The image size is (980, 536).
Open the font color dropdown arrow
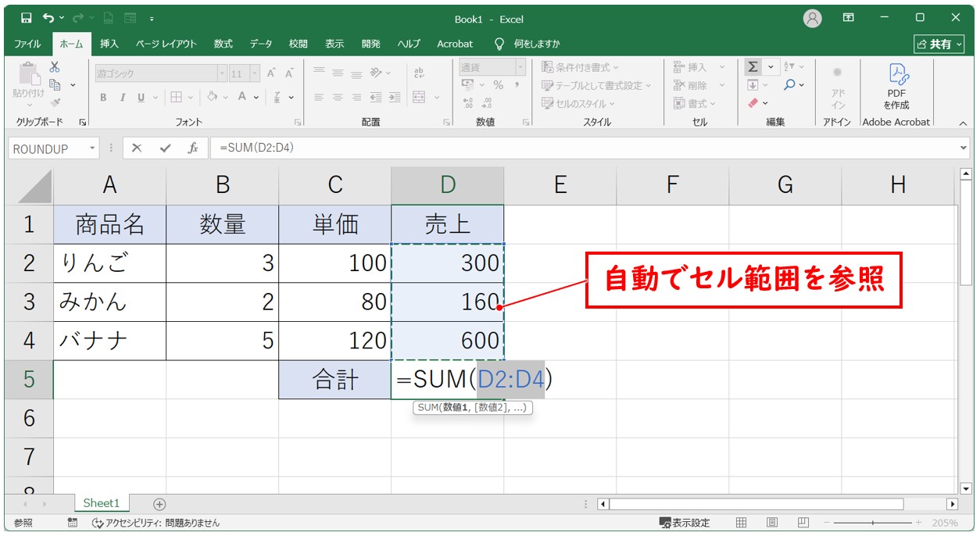[256, 97]
